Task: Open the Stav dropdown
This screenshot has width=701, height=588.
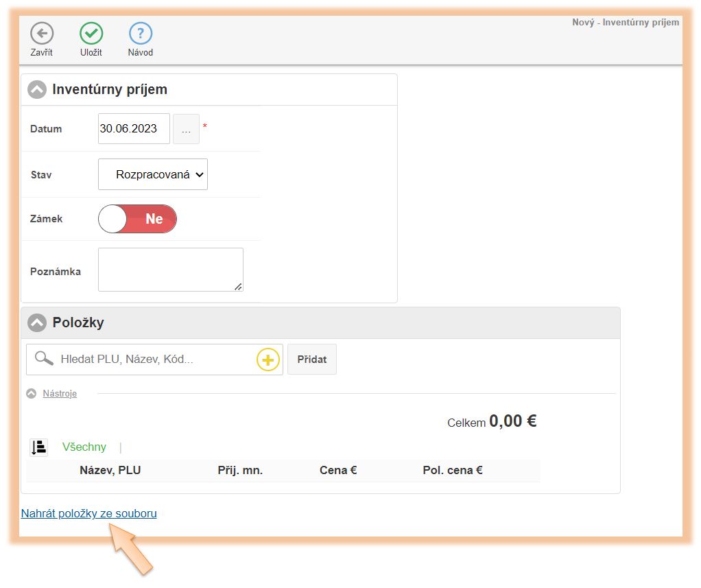Action: [x=153, y=174]
